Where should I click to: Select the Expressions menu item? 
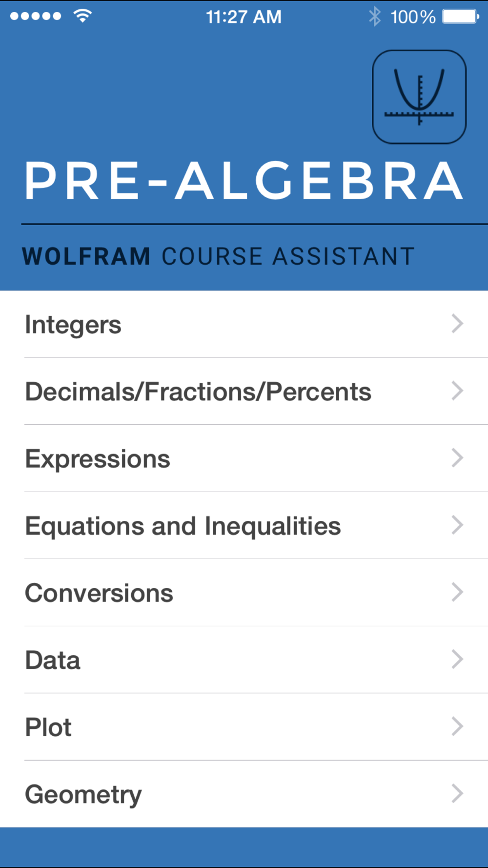pyautogui.click(x=98, y=459)
